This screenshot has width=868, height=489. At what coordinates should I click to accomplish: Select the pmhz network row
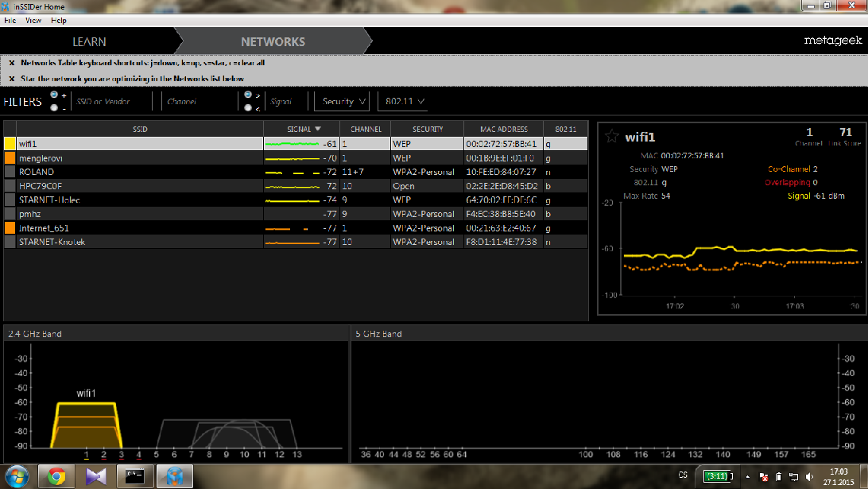(296, 214)
